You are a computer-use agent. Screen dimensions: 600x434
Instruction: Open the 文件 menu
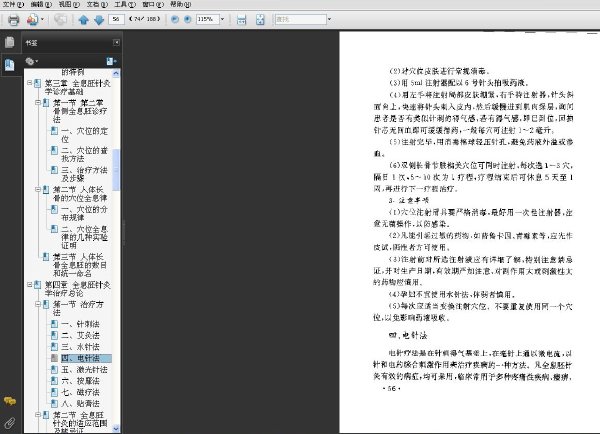tap(13, 4)
